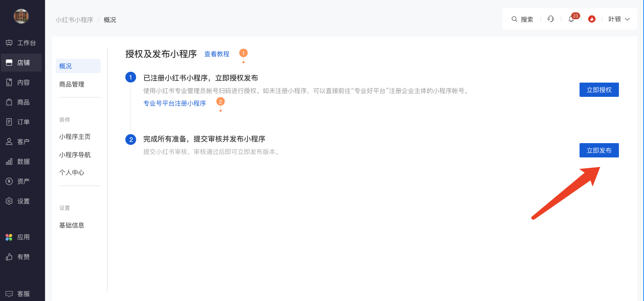Click the 设置 gear icon in sidebar

tap(9, 201)
